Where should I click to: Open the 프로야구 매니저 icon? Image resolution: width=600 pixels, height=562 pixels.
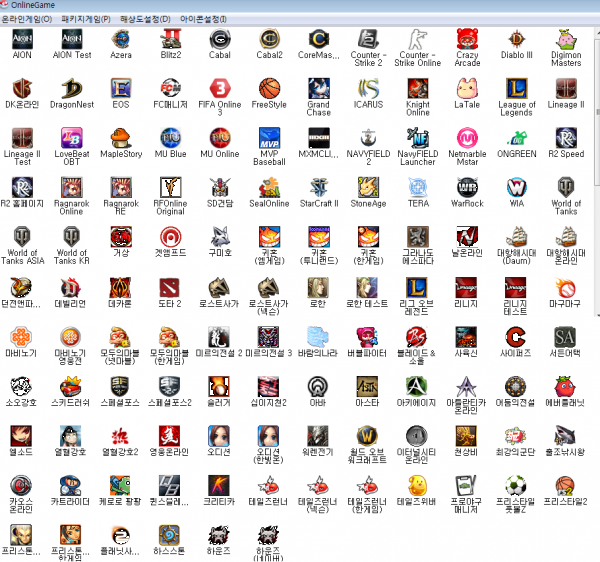(x=466, y=485)
